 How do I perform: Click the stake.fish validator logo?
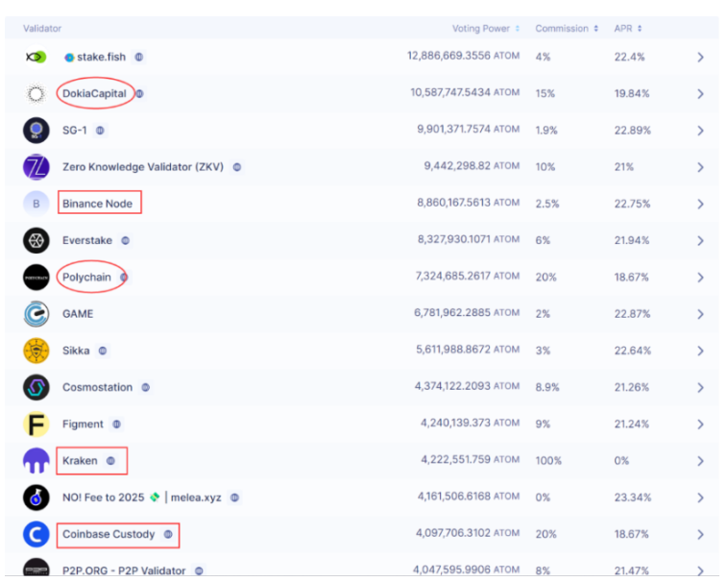coord(36,57)
